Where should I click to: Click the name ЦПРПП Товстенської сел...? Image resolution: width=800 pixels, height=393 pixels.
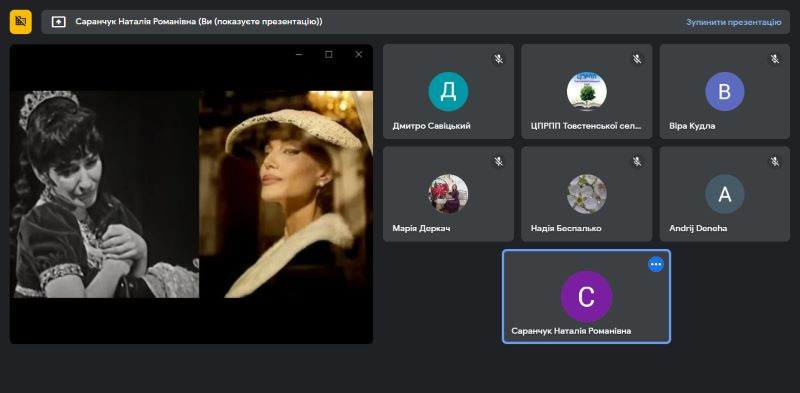(586, 126)
